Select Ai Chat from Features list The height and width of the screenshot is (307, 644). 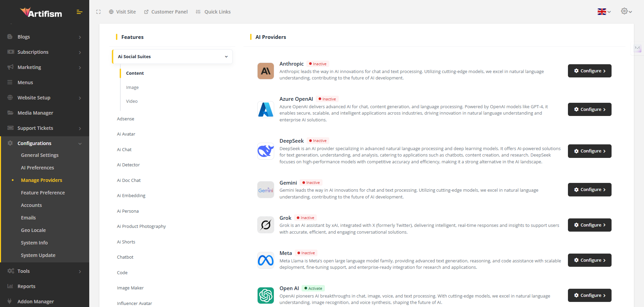(124, 149)
